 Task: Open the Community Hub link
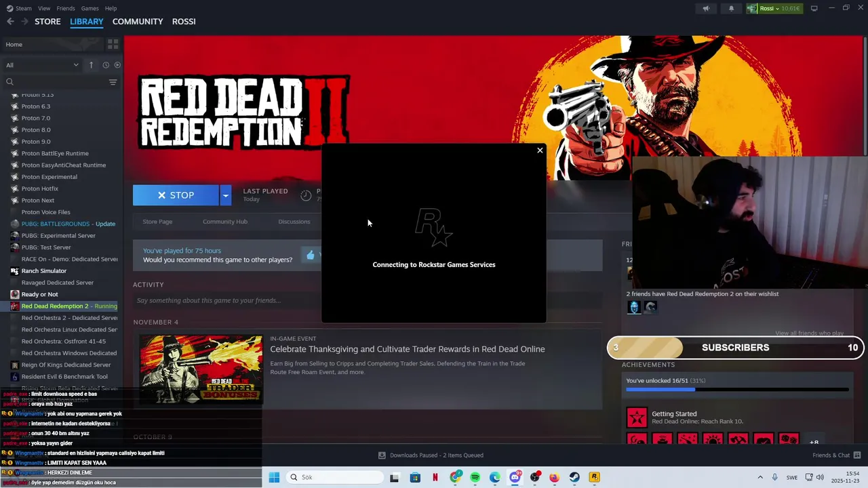[225, 222]
